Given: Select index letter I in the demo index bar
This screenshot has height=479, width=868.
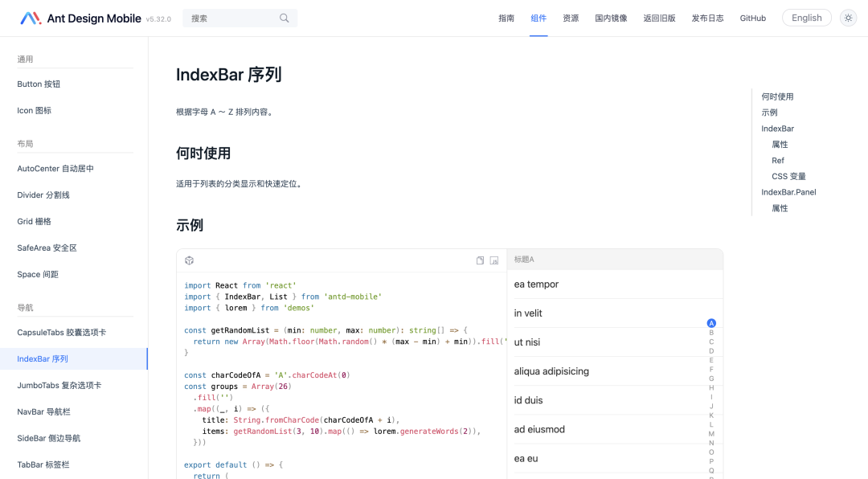Looking at the screenshot, I should 711,397.
